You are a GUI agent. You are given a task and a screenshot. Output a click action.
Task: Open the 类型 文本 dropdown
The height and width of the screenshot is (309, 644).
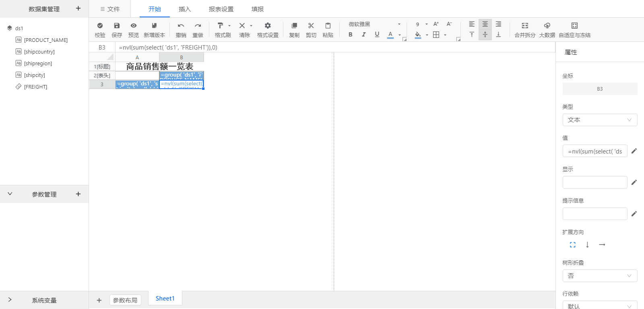[x=600, y=120]
